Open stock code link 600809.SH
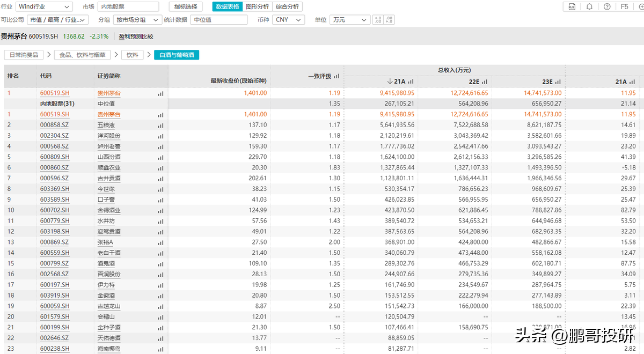 pos(55,157)
